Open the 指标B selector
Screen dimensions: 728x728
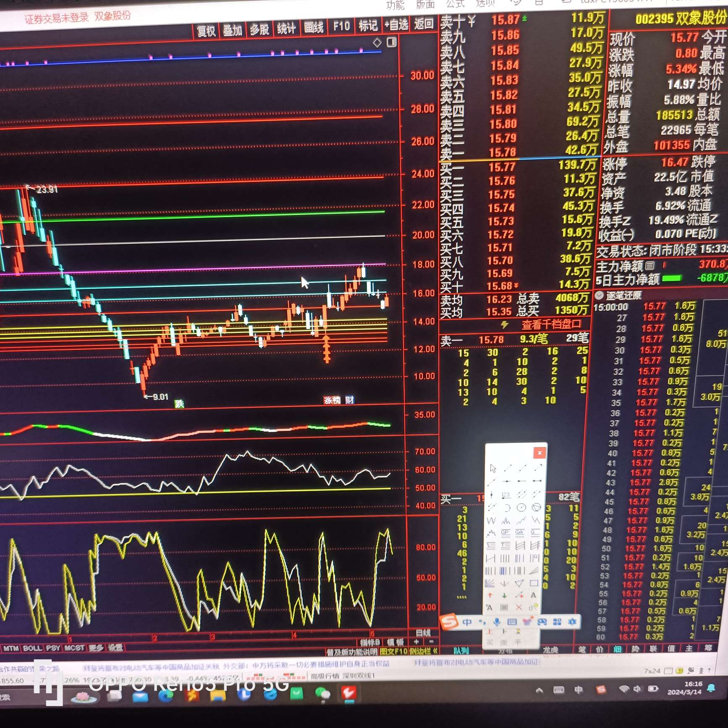369,642
